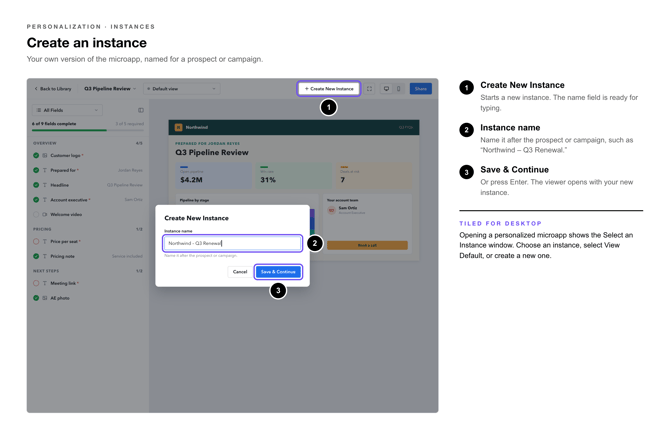Click the Pipeline by stage chart title

click(x=194, y=200)
